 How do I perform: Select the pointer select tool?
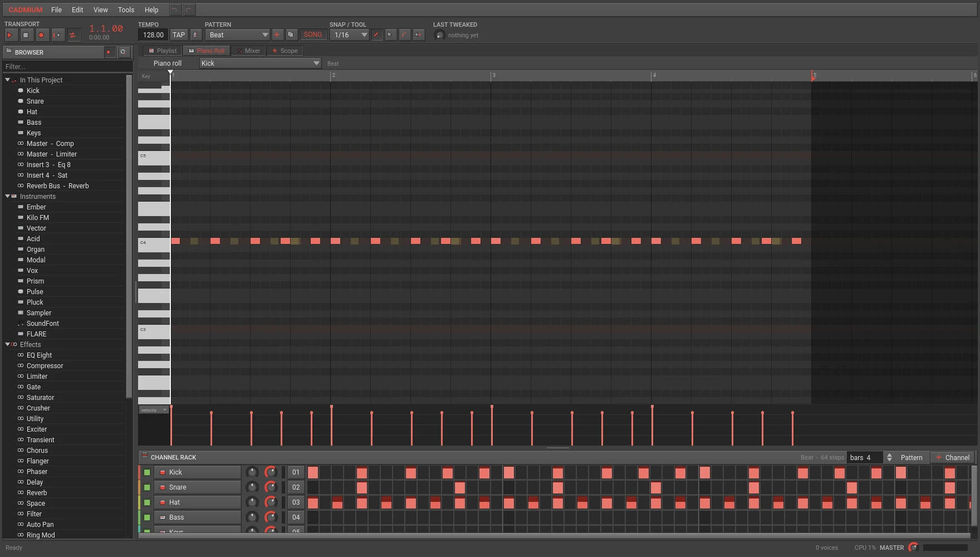point(390,35)
